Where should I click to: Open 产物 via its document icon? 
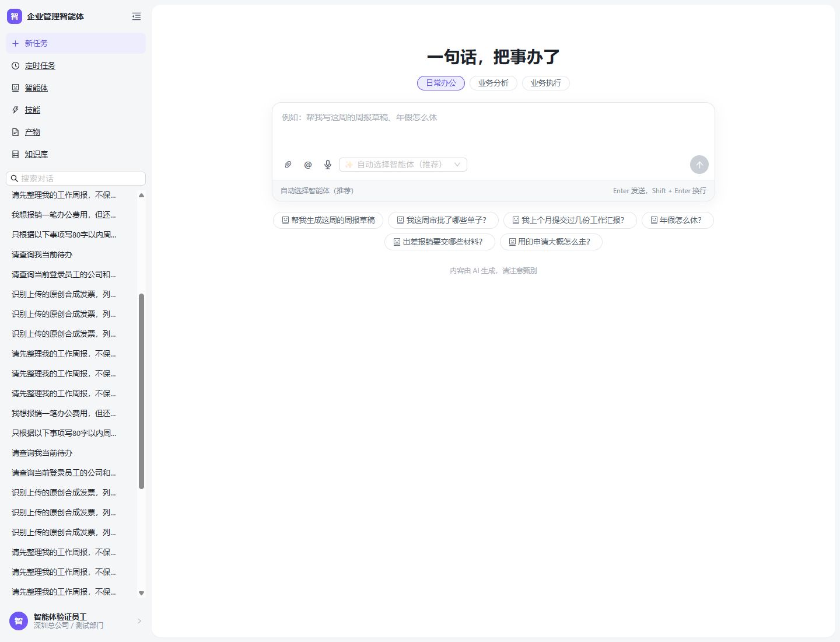pyautogui.click(x=16, y=132)
